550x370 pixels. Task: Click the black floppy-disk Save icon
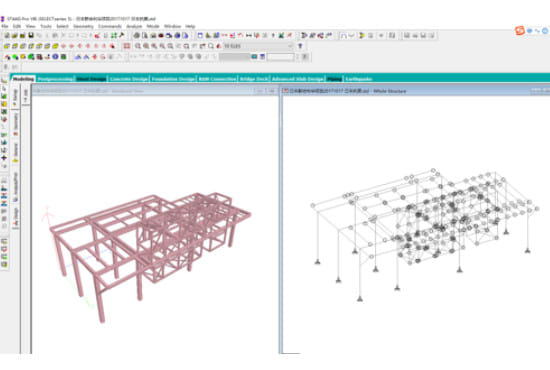point(31,35)
